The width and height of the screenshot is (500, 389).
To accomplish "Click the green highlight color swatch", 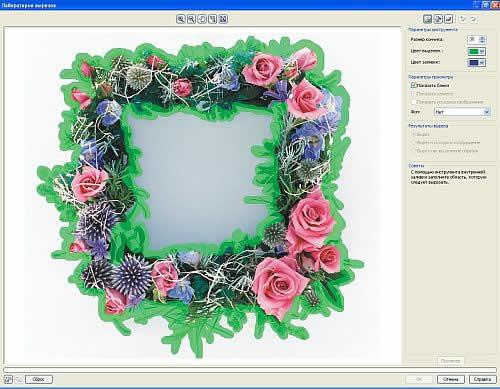I will pyautogui.click(x=473, y=51).
